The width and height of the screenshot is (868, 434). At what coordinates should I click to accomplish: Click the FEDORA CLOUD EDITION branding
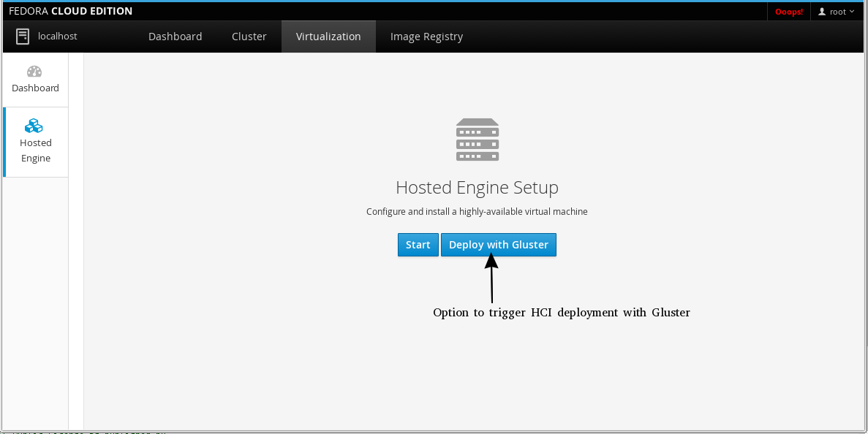tap(69, 10)
